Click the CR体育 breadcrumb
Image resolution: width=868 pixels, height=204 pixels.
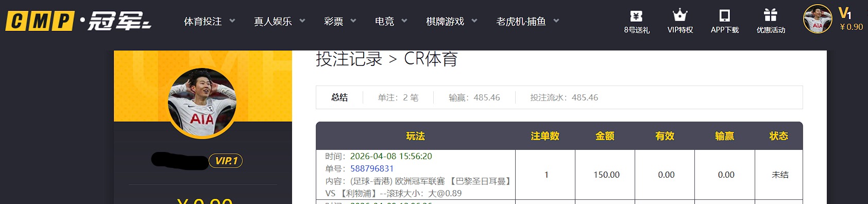pos(431,59)
